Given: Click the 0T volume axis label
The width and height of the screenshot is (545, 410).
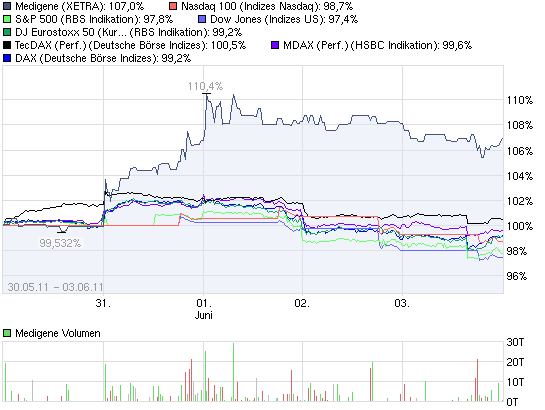Looking at the screenshot, I should coord(512,402).
